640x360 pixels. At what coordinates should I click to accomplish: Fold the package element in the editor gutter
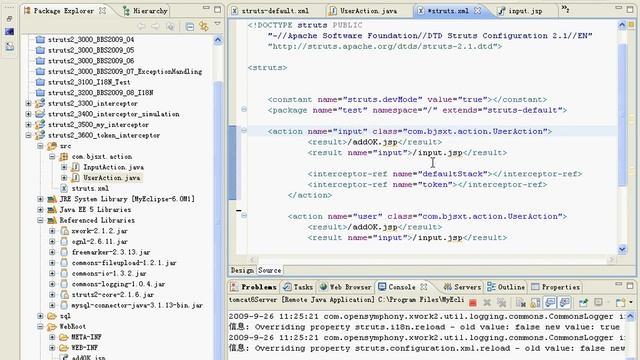(244, 109)
